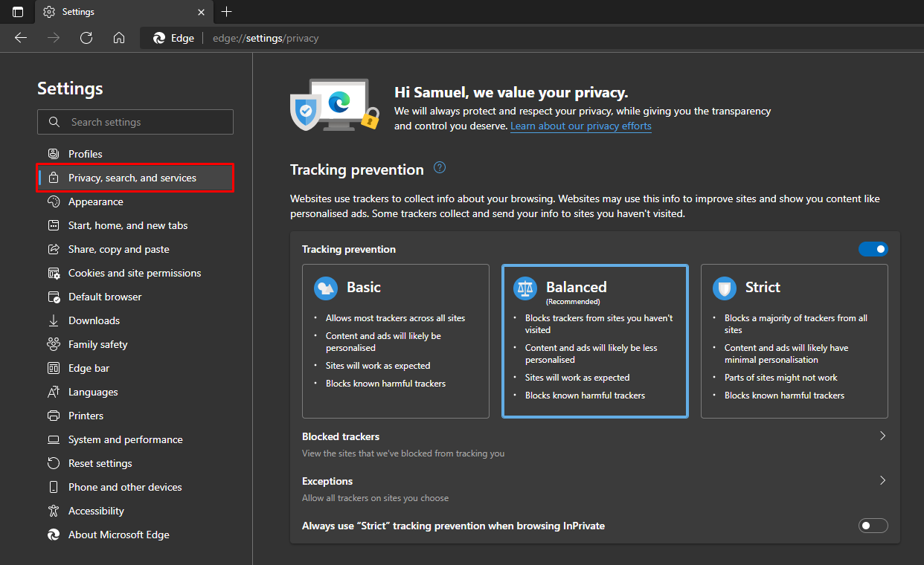Screen dimensions: 924x565
Task: Expand Exceptions chevron
Action: click(x=882, y=480)
